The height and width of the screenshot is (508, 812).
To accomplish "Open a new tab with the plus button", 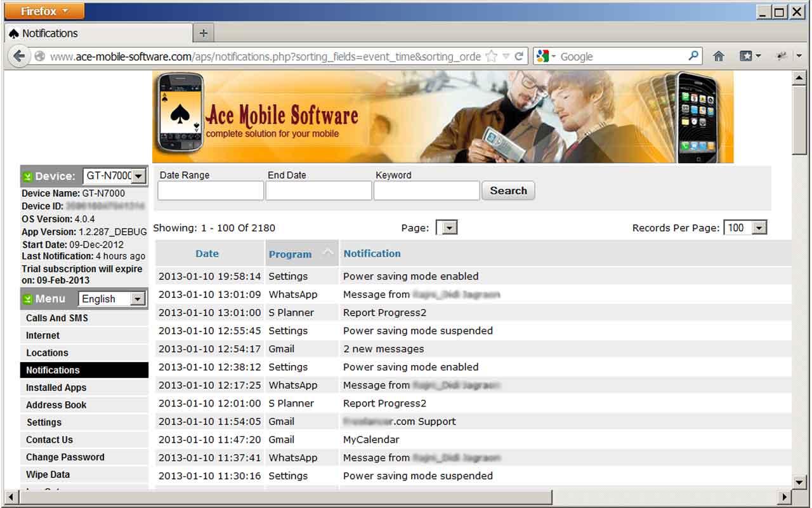I will coord(203,33).
